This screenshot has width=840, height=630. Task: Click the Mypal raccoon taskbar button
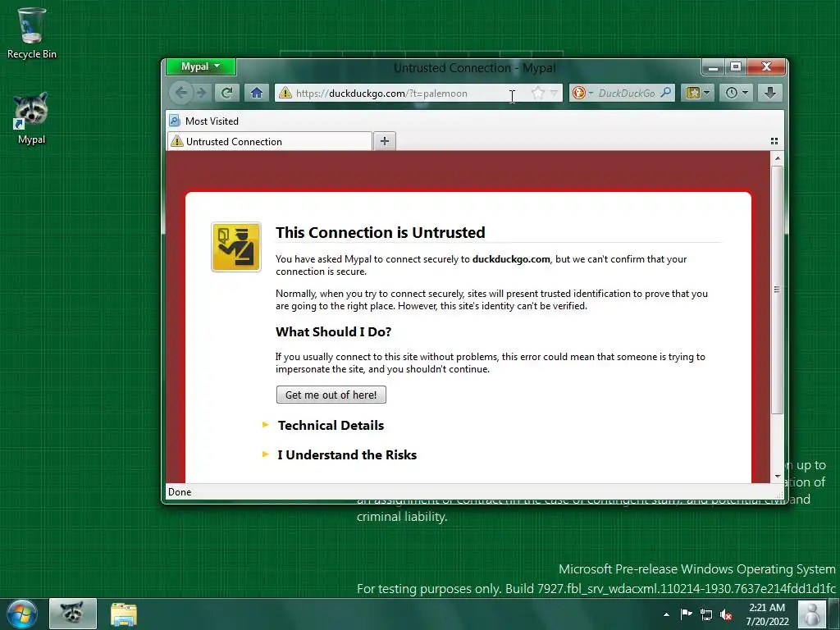point(73,614)
